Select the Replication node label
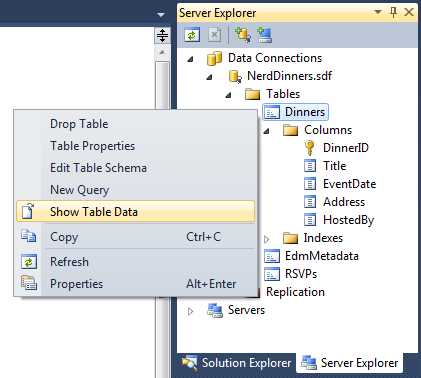This screenshot has width=421, height=378. pos(295,292)
